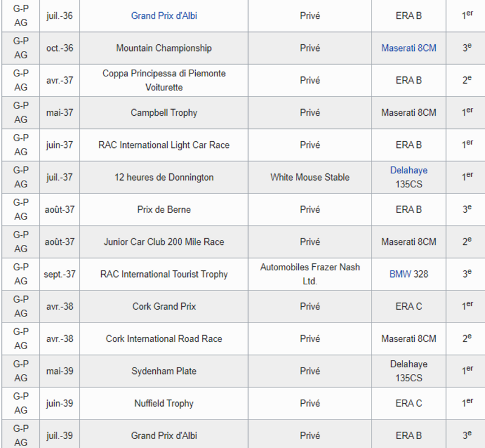Open Delahaye link in 12 heures de Donnington row

(408, 170)
